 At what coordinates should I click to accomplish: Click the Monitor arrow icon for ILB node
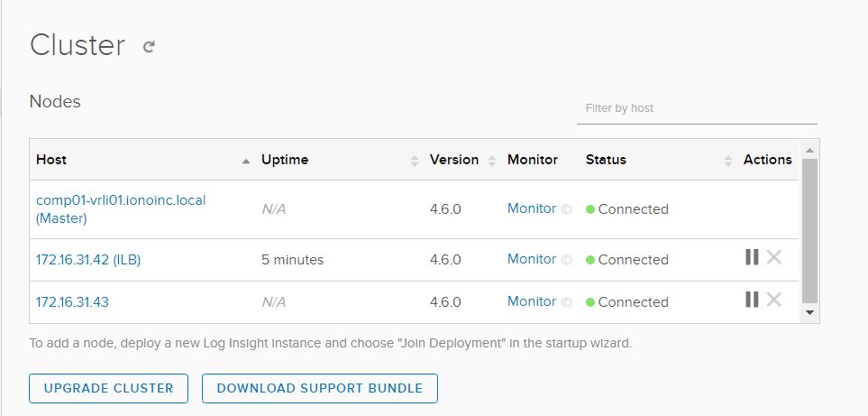pos(567,260)
